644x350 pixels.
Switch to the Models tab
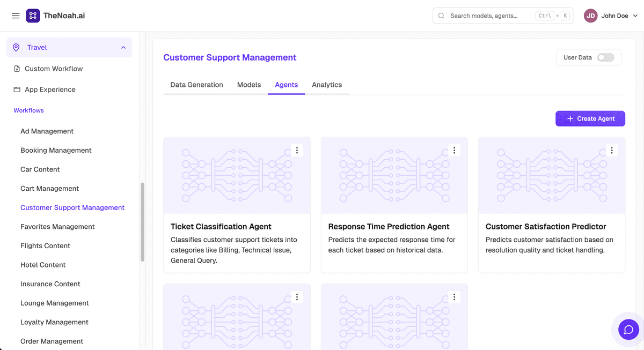click(249, 85)
